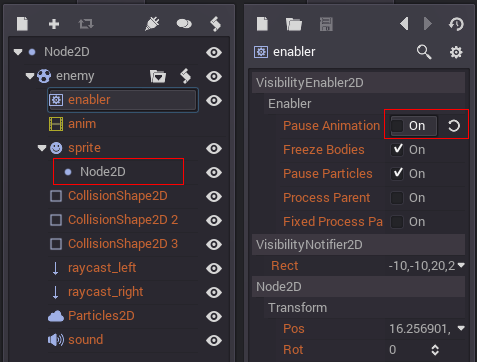Increment the Rot value stepper arrows
Image resolution: width=477 pixels, height=362 pixels.
435,347
